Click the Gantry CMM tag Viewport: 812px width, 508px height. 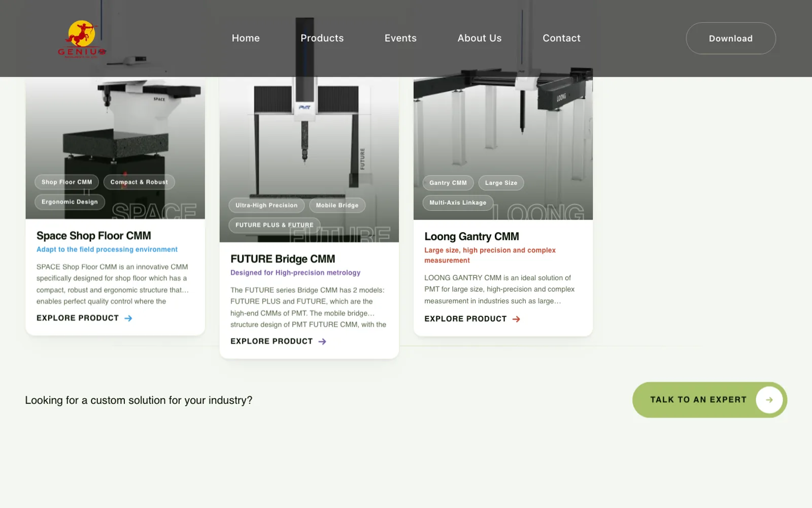(448, 183)
